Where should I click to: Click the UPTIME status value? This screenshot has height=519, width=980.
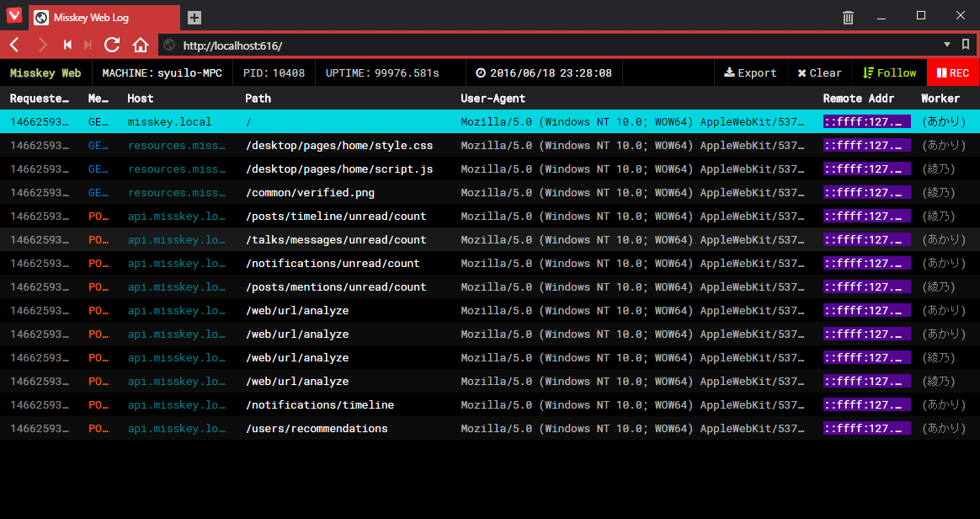point(407,73)
